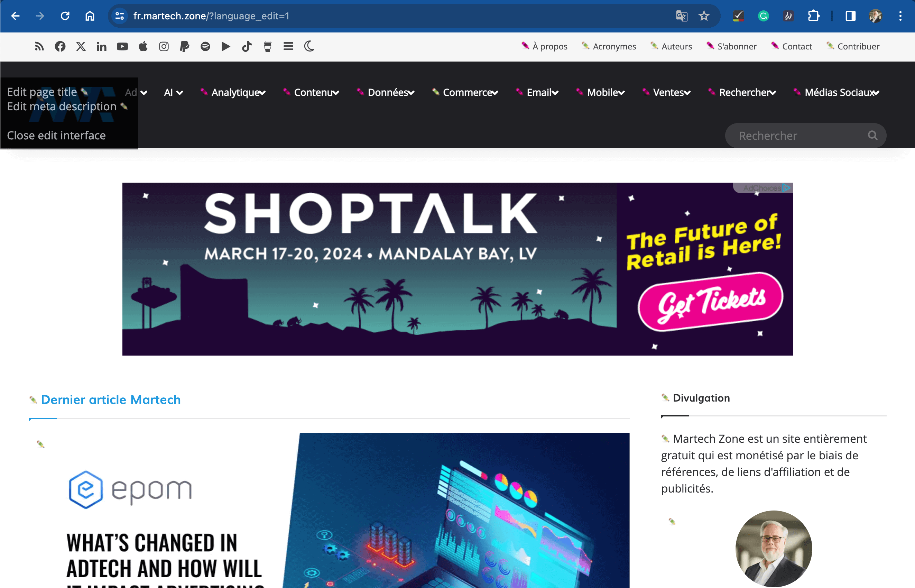Toggle the browser side panel button
The height and width of the screenshot is (588, 915).
(850, 16)
